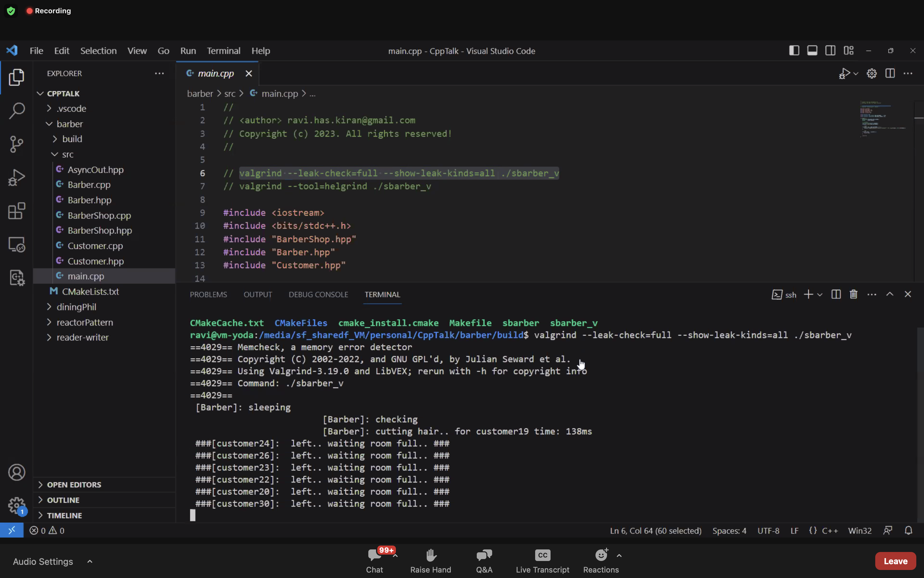This screenshot has width=924, height=578.
Task: Switch to the PROBLEMS tab
Action: click(208, 294)
